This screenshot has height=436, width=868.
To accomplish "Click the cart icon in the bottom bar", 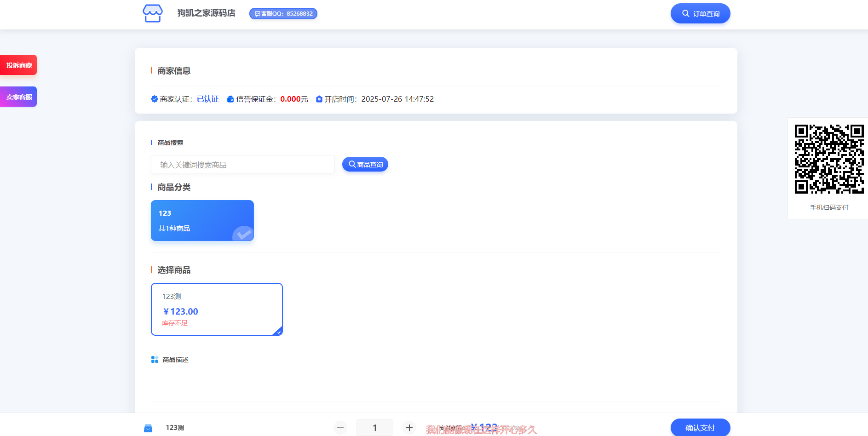I will point(148,428).
